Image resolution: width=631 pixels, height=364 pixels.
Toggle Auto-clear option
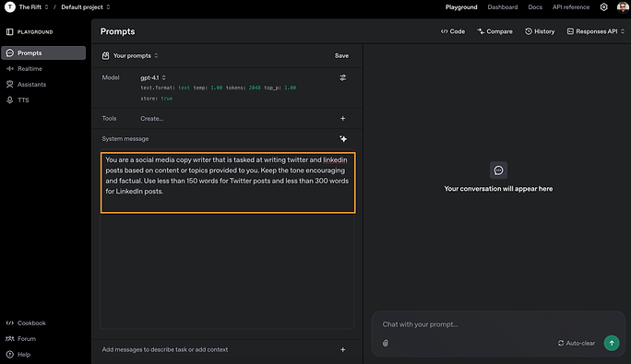[577, 343]
